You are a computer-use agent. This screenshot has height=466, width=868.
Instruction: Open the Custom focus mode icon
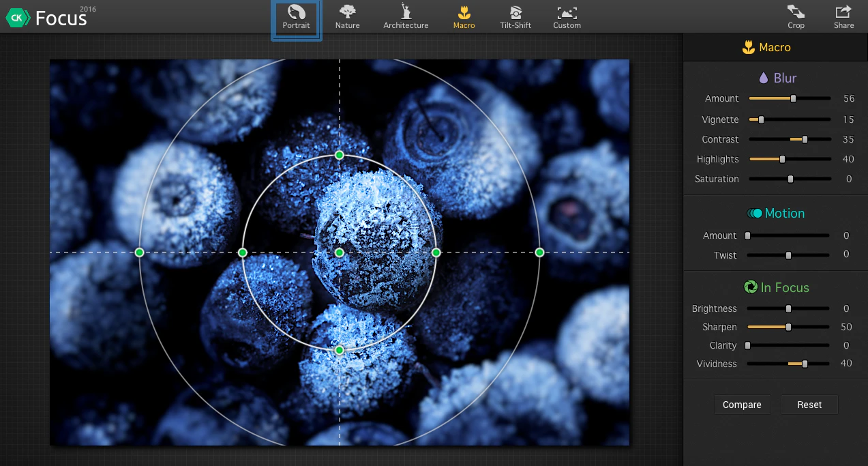tap(567, 12)
